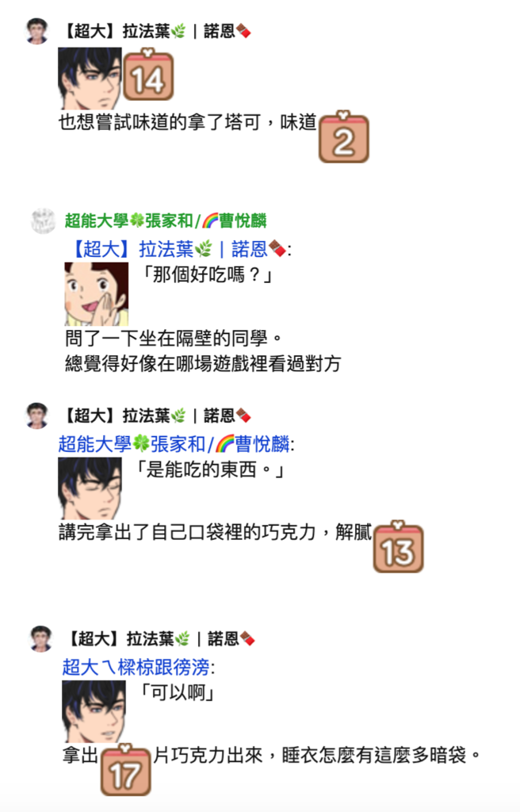Open the first 拉法葉 user avatar
The image size is (520, 812).
(37, 31)
